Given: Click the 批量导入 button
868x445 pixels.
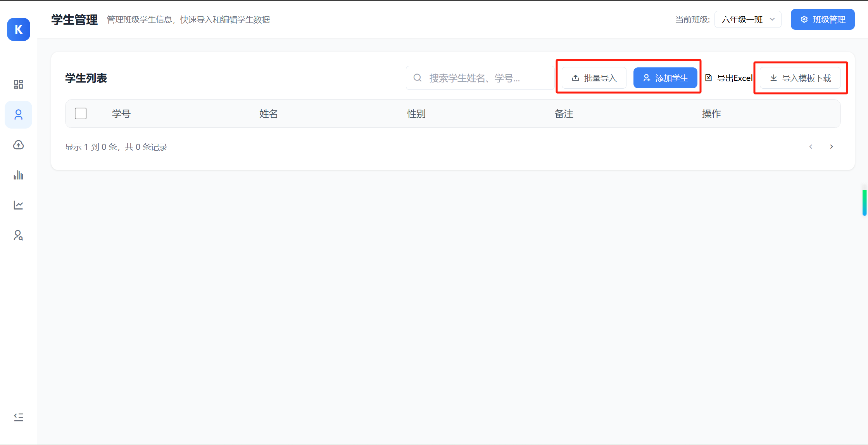Looking at the screenshot, I should [594, 78].
